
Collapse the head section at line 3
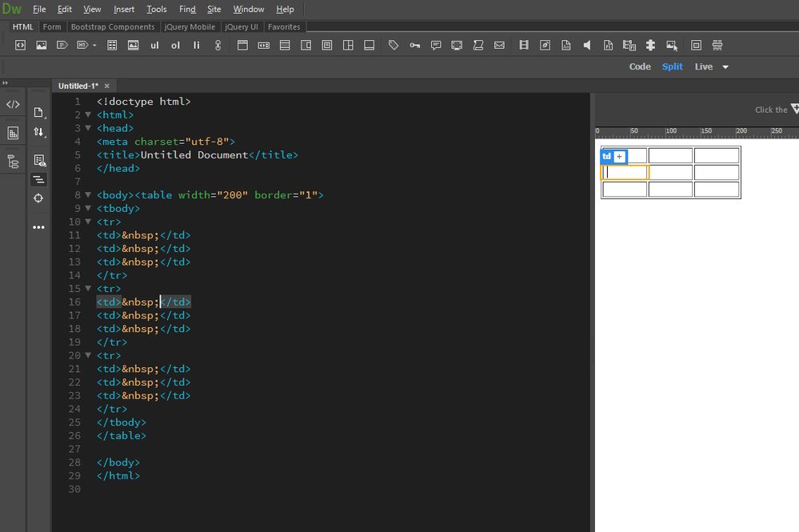(88, 128)
